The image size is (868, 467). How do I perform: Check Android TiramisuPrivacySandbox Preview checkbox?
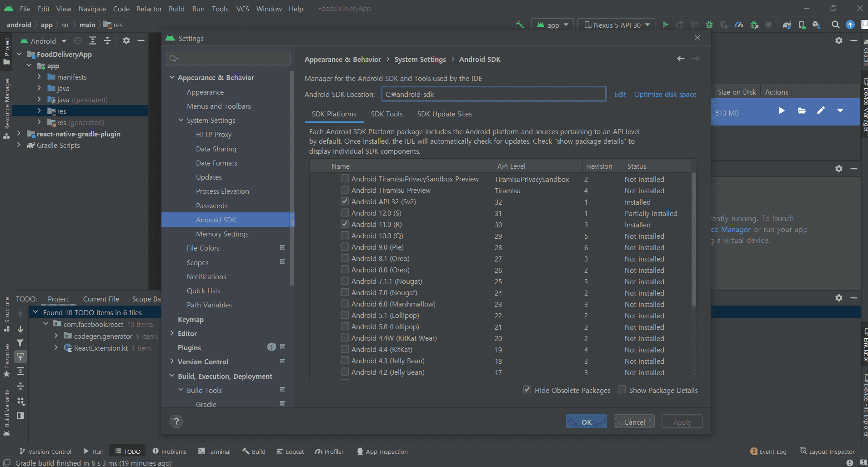click(345, 179)
